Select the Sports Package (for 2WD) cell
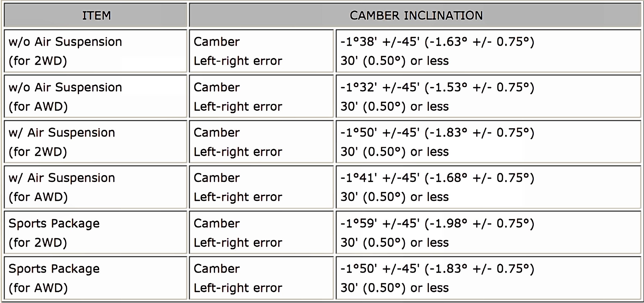Viewport: 644px width, 303px height. (95, 233)
